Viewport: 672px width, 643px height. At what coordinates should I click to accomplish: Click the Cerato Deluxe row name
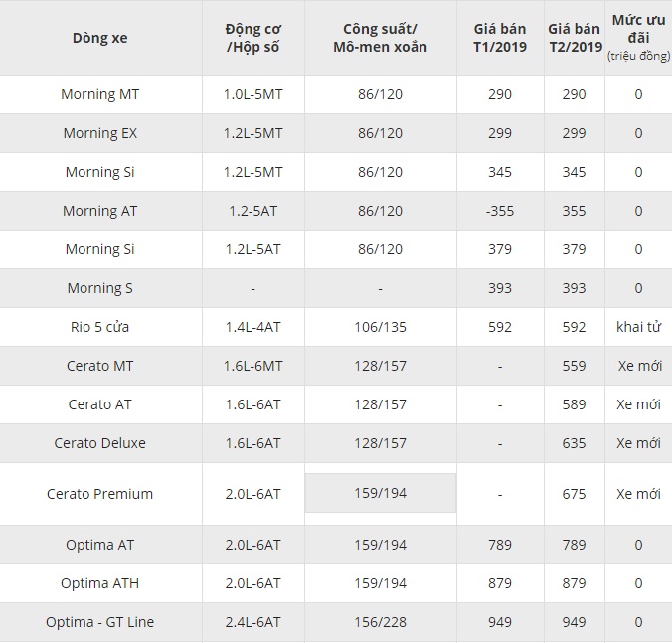coord(100,443)
